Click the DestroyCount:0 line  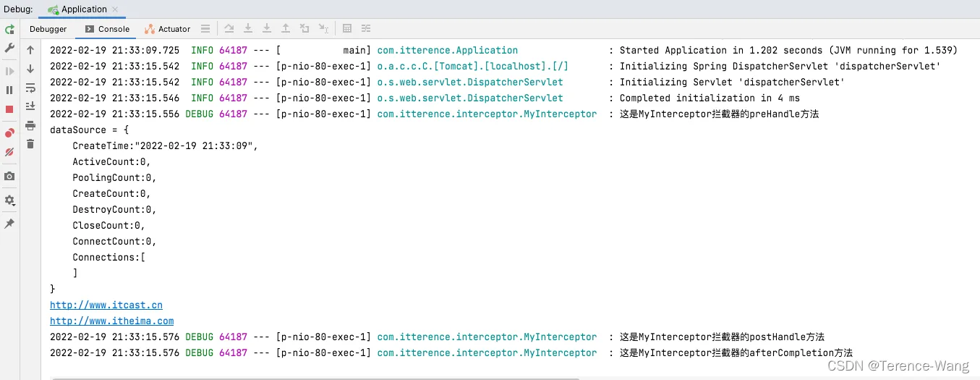pyautogui.click(x=114, y=210)
